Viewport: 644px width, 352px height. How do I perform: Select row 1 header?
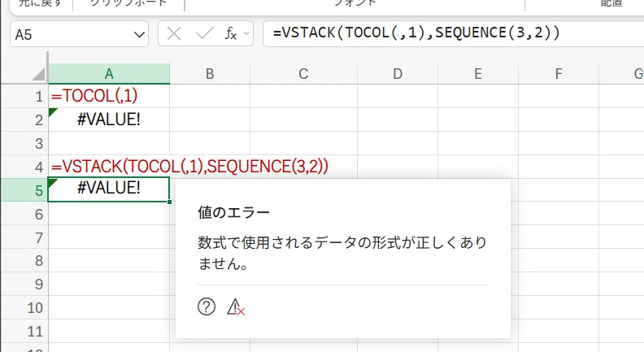pyautogui.click(x=24, y=96)
